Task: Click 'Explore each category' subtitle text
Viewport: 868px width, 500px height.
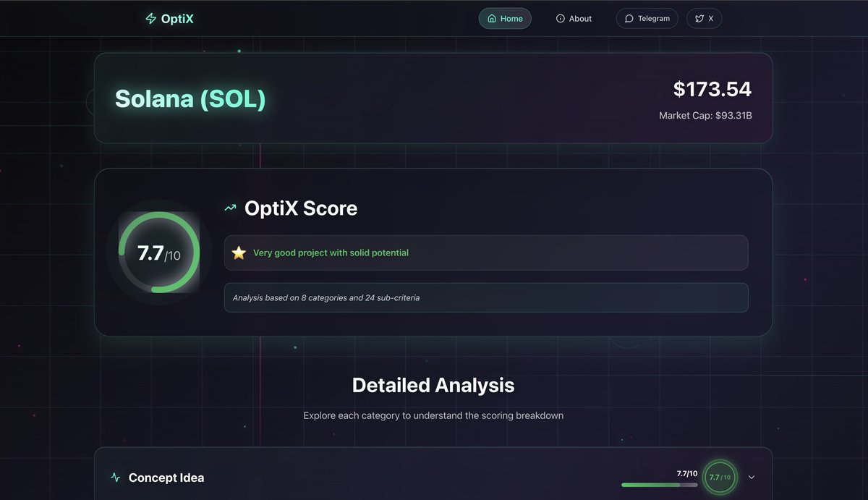Action: click(433, 415)
